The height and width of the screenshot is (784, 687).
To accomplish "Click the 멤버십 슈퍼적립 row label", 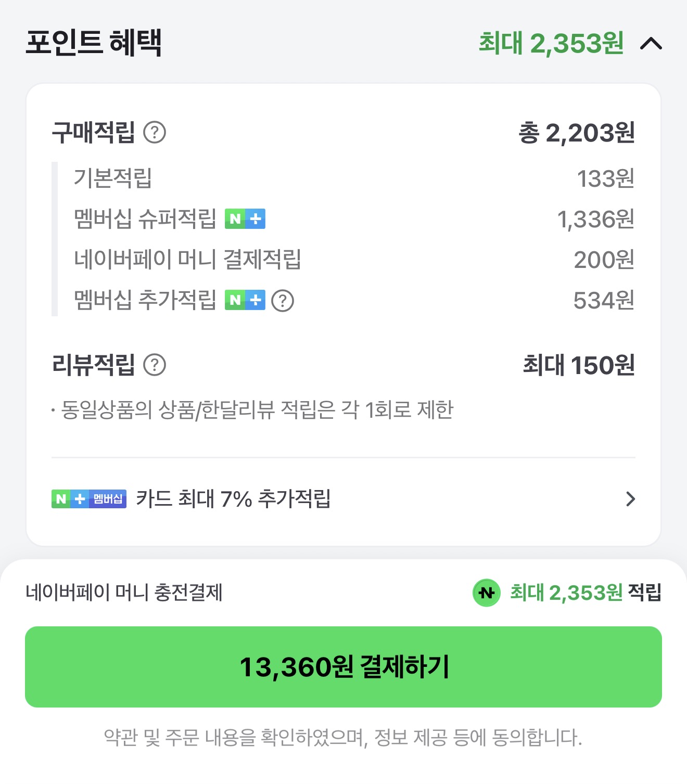I will click(145, 219).
